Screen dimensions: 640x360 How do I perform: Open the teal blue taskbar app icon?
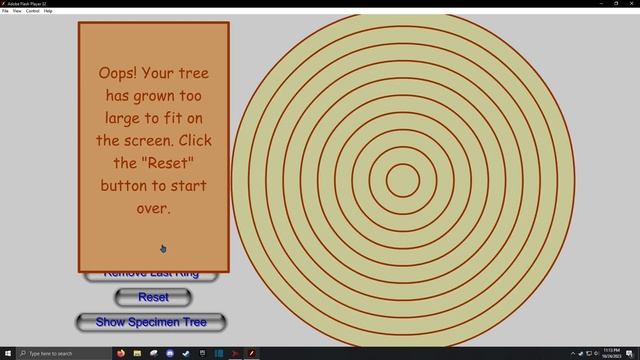pyautogui.click(x=219, y=353)
